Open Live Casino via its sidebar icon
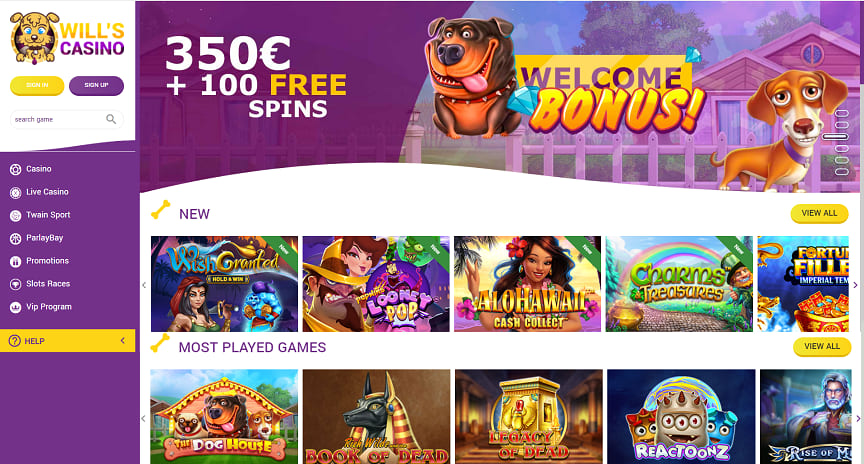The width and height of the screenshot is (864, 464). (x=15, y=193)
